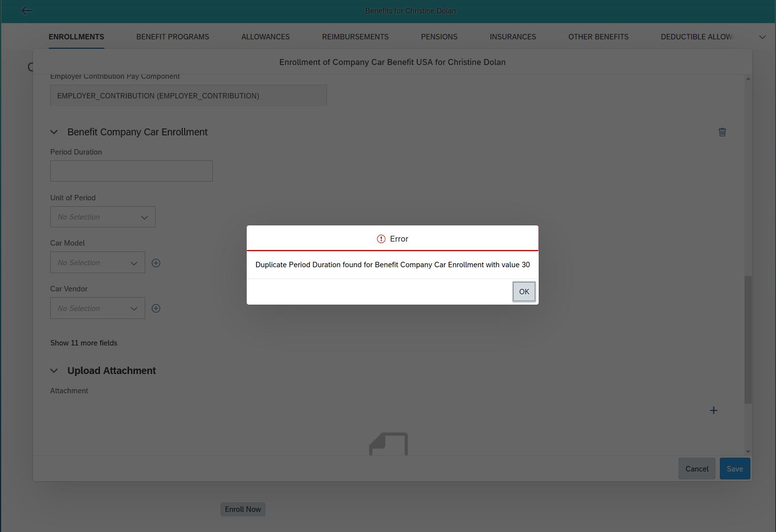This screenshot has height=532, width=776.
Task: Add new Car Vendor with plus icon
Action: [x=156, y=309]
